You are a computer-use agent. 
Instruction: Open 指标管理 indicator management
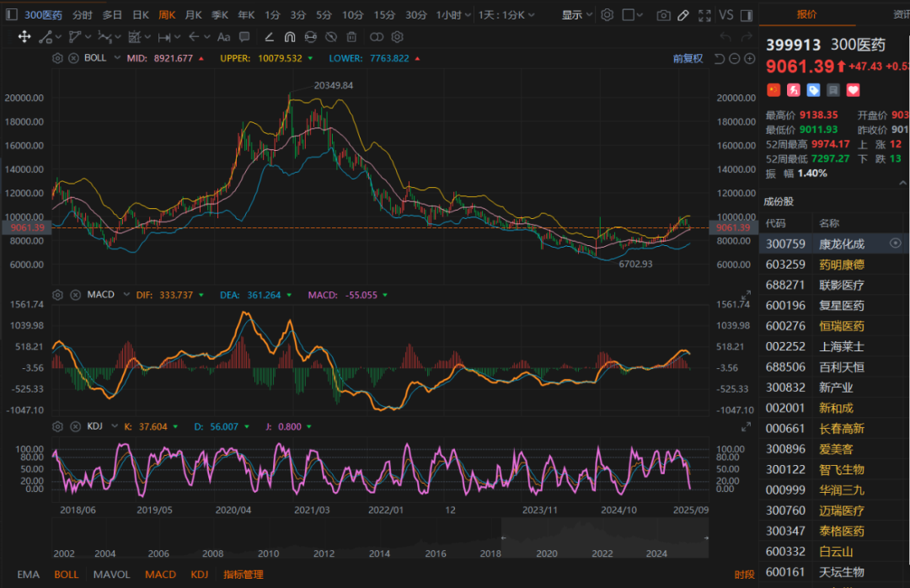[x=243, y=575]
